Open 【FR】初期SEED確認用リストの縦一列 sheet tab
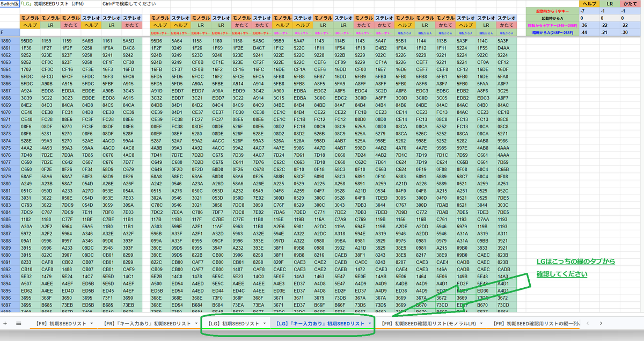 tap(535, 323)
